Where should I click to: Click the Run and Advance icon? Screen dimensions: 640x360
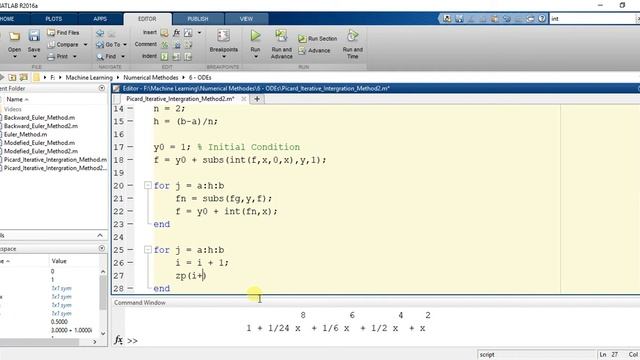(x=281, y=36)
